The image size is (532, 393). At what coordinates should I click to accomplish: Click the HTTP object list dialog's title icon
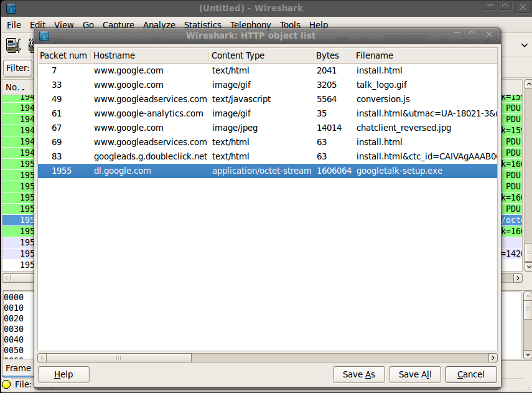44,36
